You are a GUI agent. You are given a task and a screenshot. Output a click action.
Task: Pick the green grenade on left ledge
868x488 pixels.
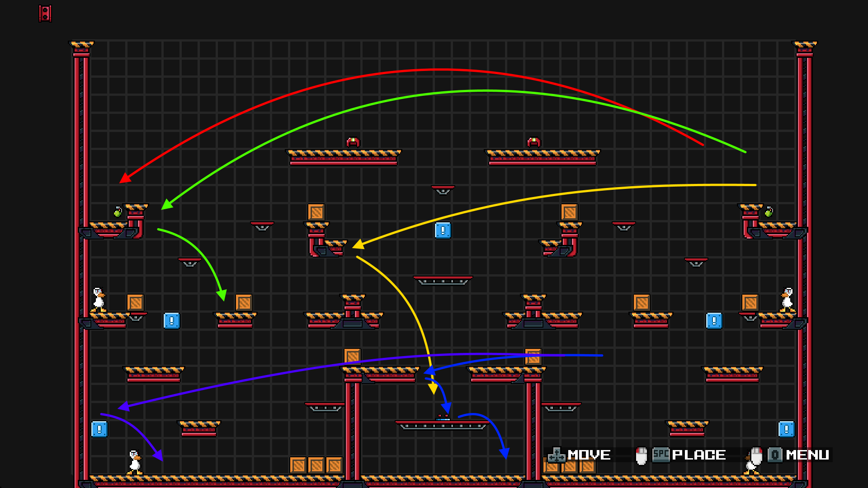coord(118,212)
